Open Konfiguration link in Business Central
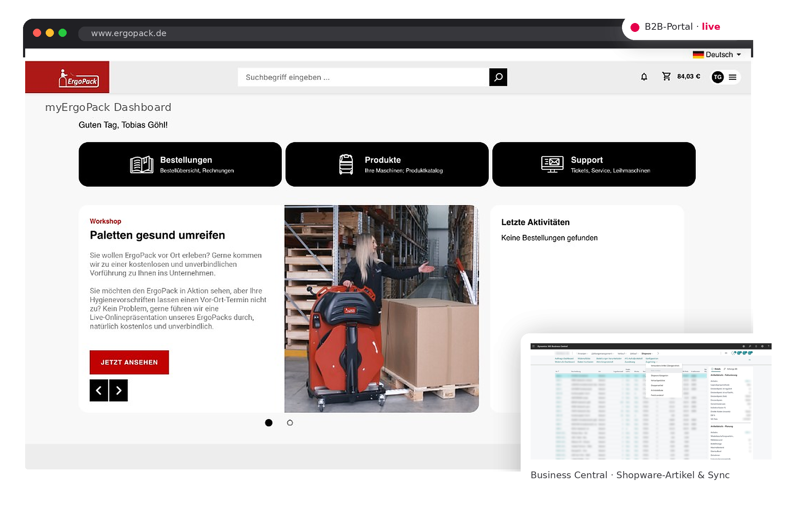This screenshot has width=812, height=514. (652, 358)
